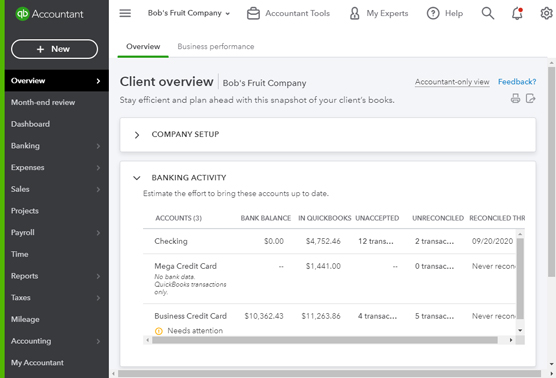556x378 pixels.
Task: Collapse the Banking Activity section
Action: [x=137, y=178]
